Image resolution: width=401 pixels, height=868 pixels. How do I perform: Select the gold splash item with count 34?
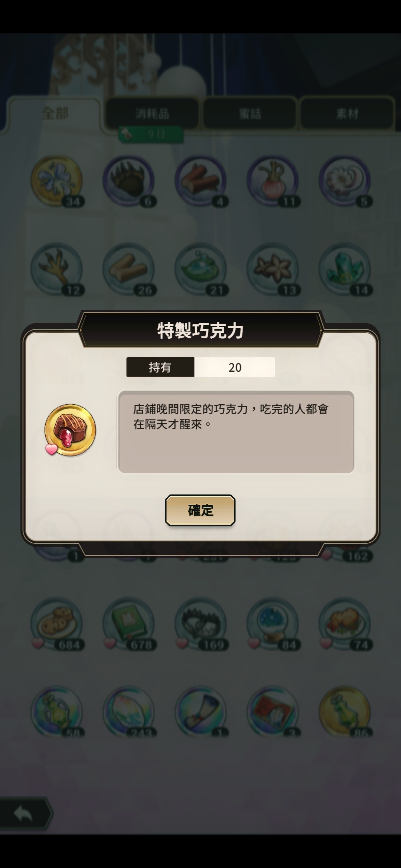coord(57,181)
